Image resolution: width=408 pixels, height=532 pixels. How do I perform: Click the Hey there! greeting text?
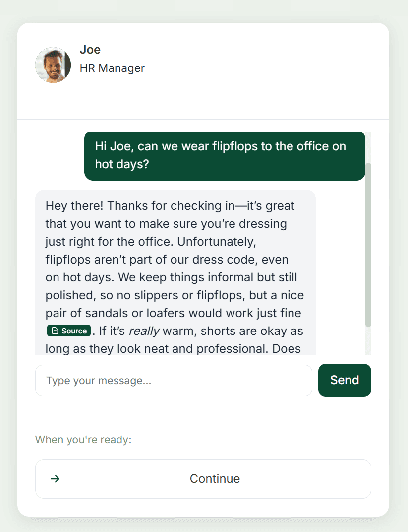(x=74, y=206)
